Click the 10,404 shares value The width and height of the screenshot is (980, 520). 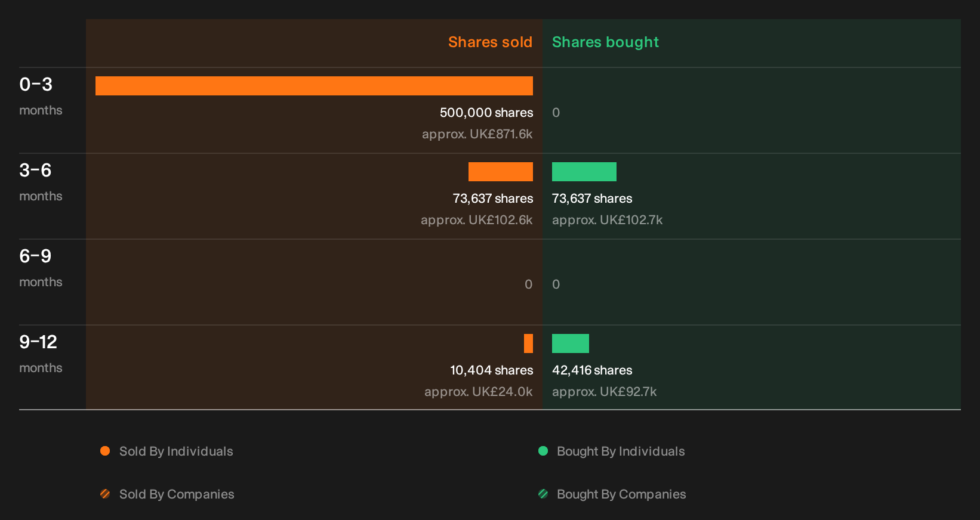(x=492, y=370)
